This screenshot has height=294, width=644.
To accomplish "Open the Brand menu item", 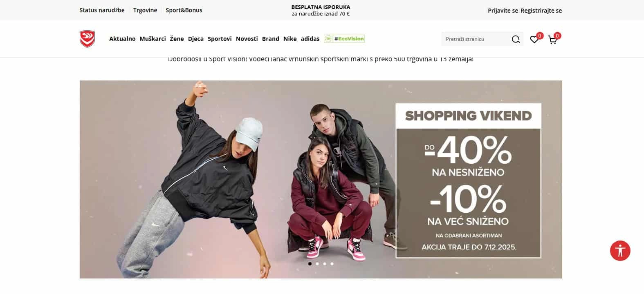I will pyautogui.click(x=271, y=39).
